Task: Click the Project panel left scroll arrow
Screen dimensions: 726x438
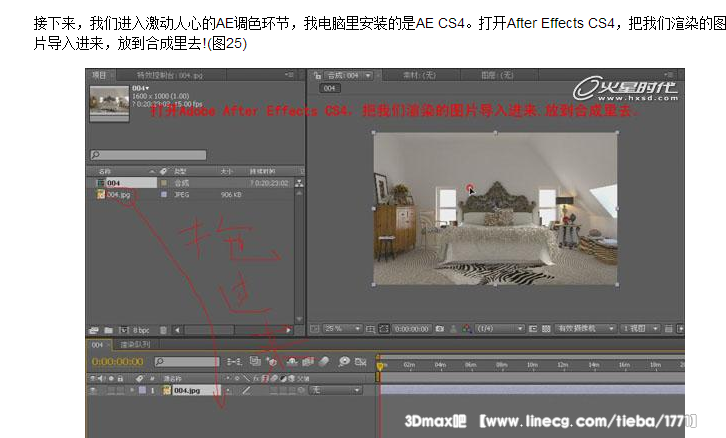Action: click(x=177, y=330)
